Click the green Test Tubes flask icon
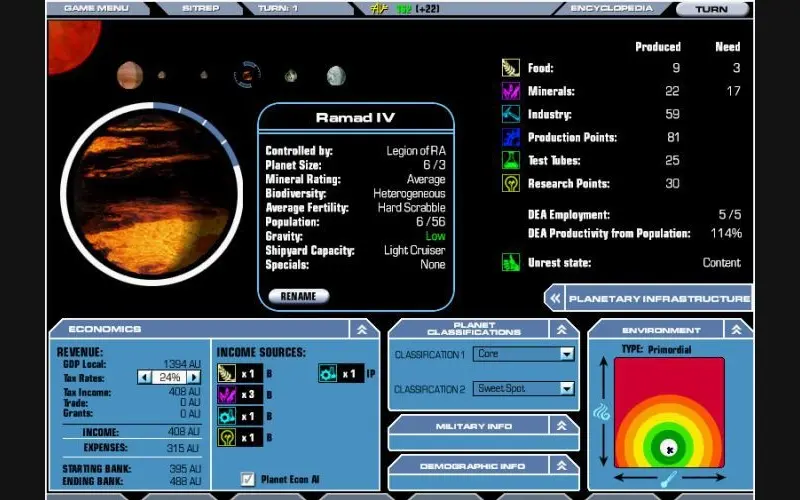Screen dimensions: 800x500 (510, 160)
